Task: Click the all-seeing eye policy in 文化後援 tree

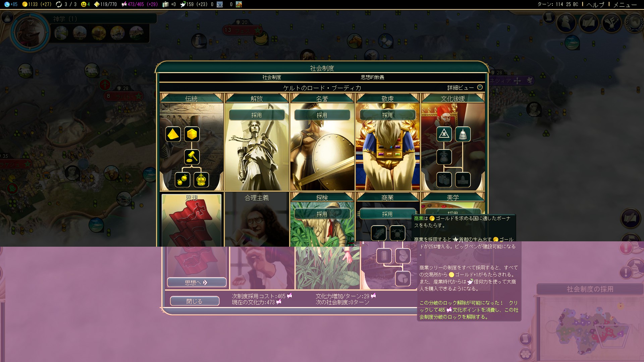Action: (444, 134)
